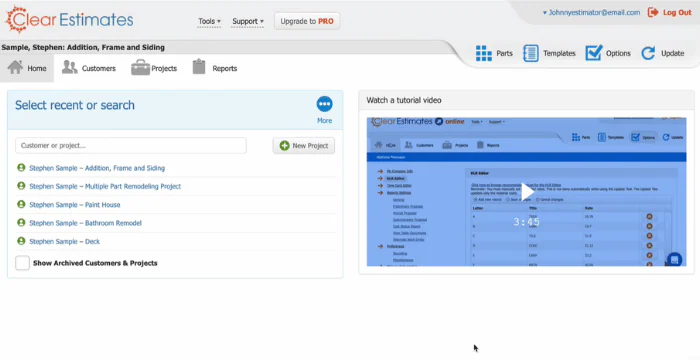Screen dimensions: 700x360
Task: Click the 'Select recent or search' heading
Action: [75, 105]
